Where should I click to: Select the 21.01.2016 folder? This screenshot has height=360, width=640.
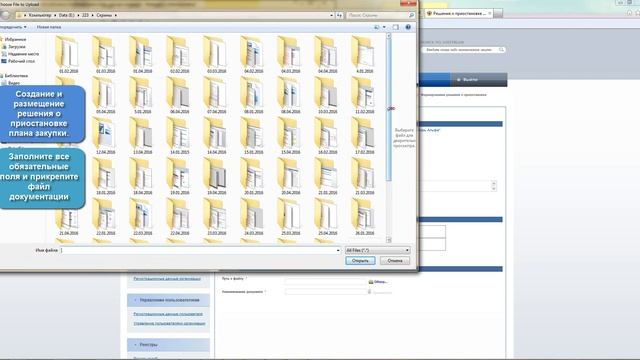(327, 176)
